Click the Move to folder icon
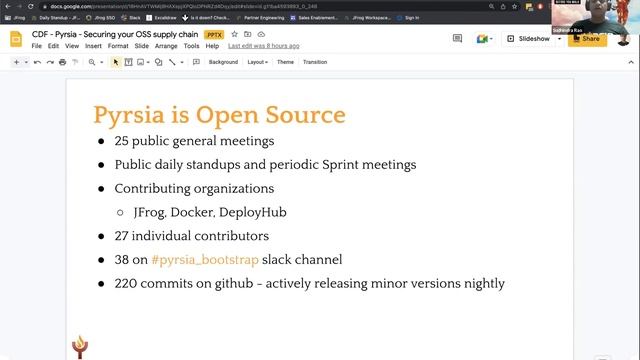The image size is (640, 360). point(248,34)
